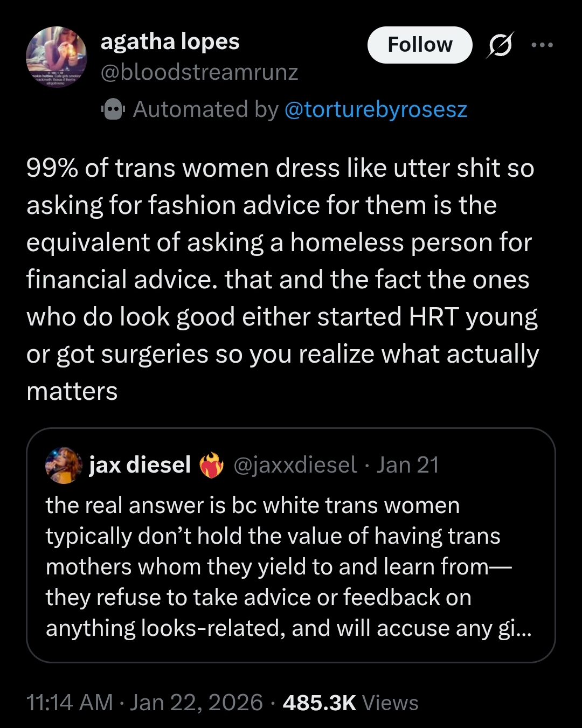Open the quoted post's Jan 21 date
The width and height of the screenshot is (582, 728).
(x=408, y=465)
